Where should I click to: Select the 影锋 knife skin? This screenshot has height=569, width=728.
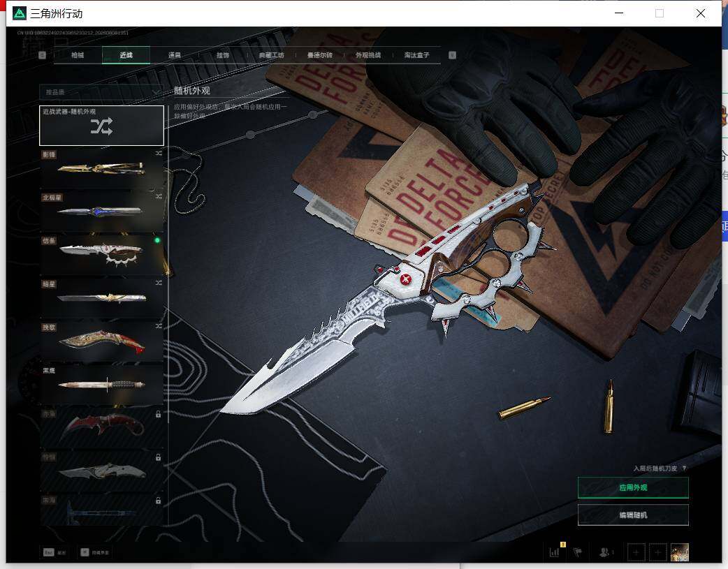pos(101,168)
